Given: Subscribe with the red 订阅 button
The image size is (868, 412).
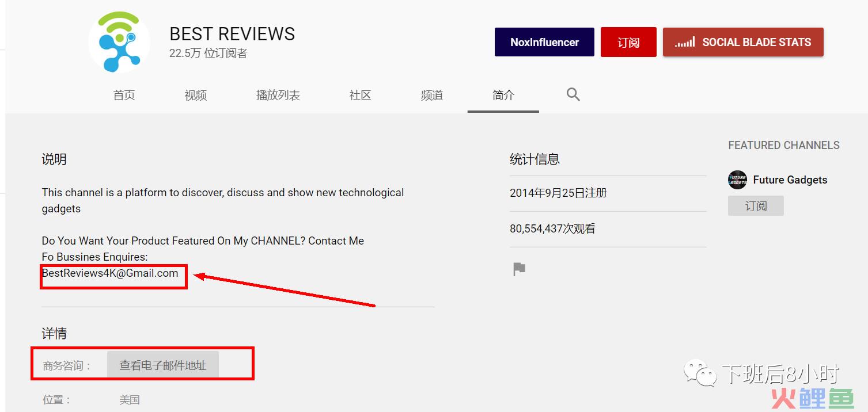Looking at the screenshot, I should (628, 42).
